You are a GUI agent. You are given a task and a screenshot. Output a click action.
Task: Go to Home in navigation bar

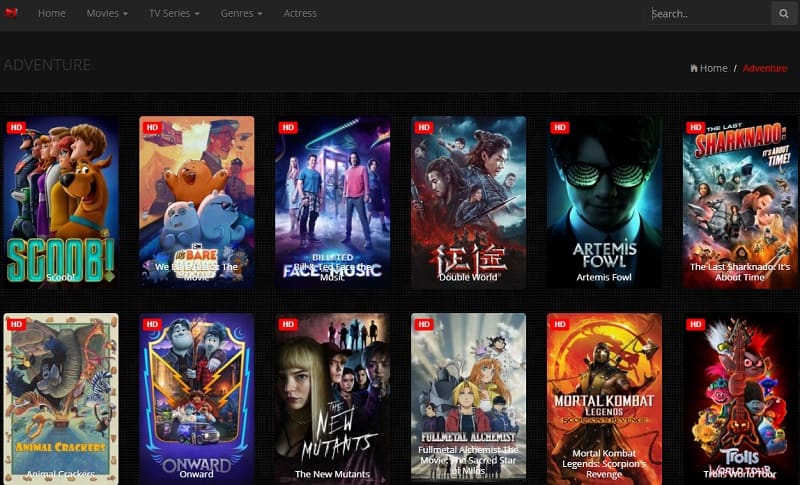[x=52, y=13]
